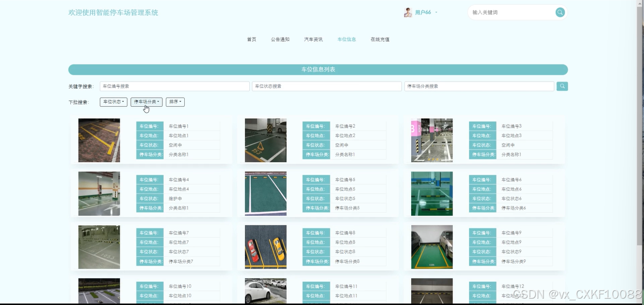Image resolution: width=644 pixels, height=305 pixels.
Task: Click the text 车位地点2
Action: click(345, 136)
